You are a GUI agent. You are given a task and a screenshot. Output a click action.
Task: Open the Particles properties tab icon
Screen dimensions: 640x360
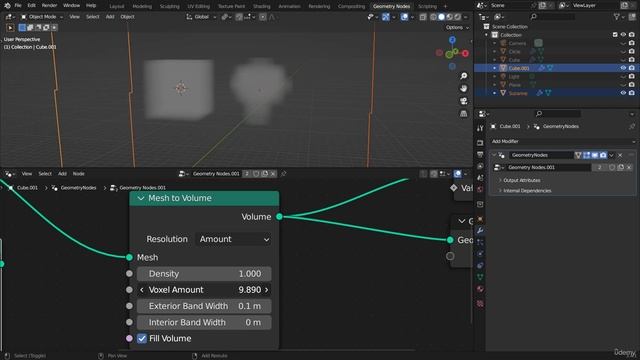click(x=480, y=242)
